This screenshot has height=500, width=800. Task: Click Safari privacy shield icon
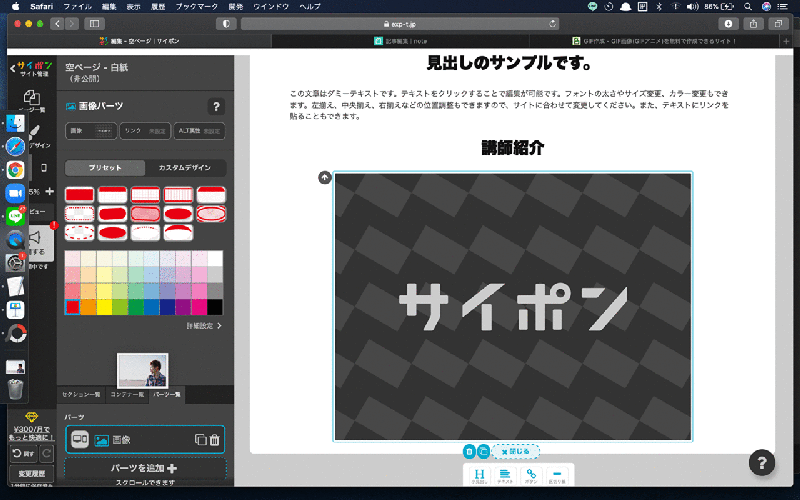226,23
